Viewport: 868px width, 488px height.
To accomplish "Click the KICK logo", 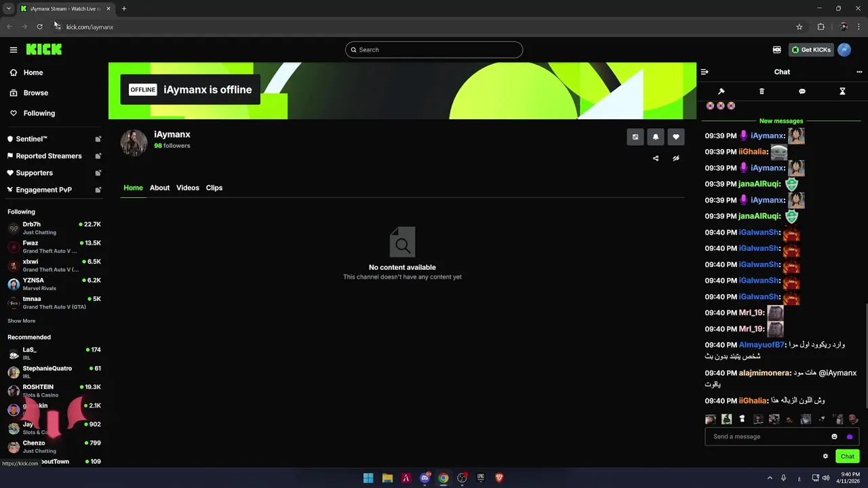I will coord(44,49).
